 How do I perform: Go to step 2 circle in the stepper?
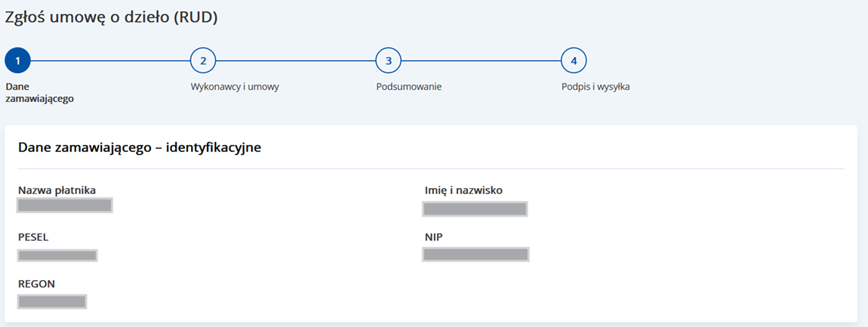point(202,60)
